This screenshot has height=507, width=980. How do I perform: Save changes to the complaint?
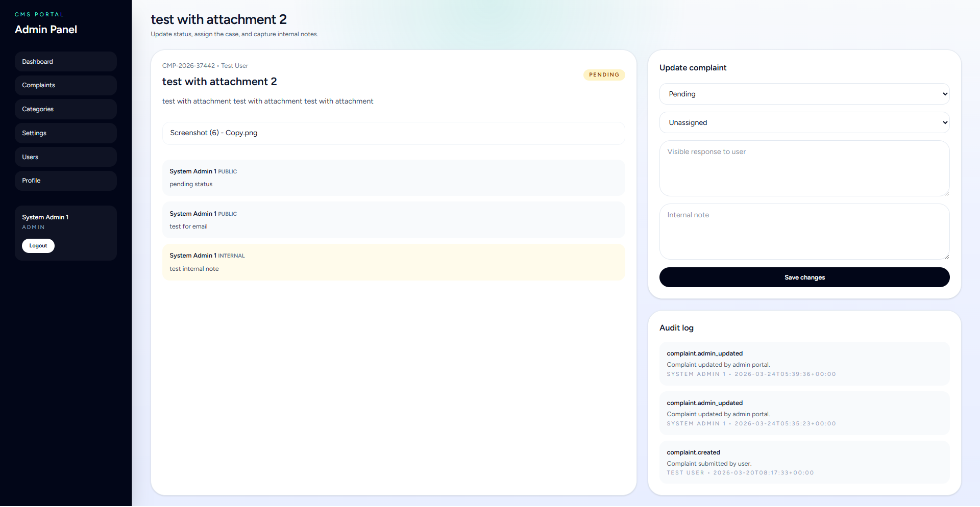coord(804,277)
